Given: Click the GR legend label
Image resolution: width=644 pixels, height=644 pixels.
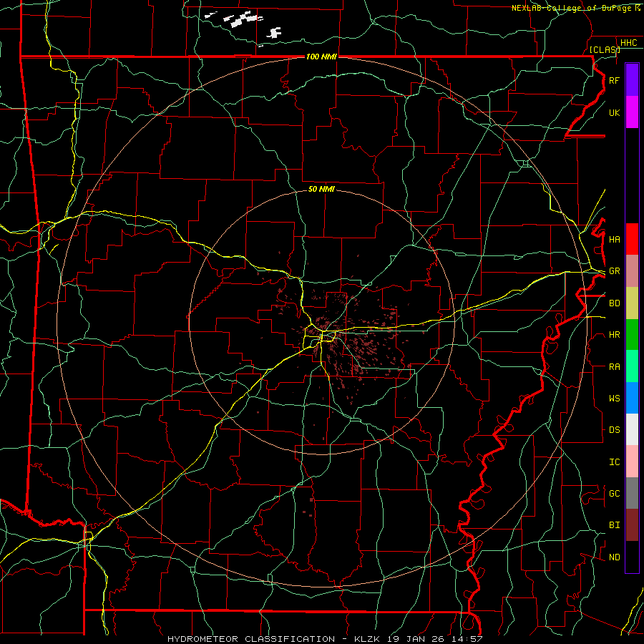Looking at the screenshot, I should (x=614, y=271).
